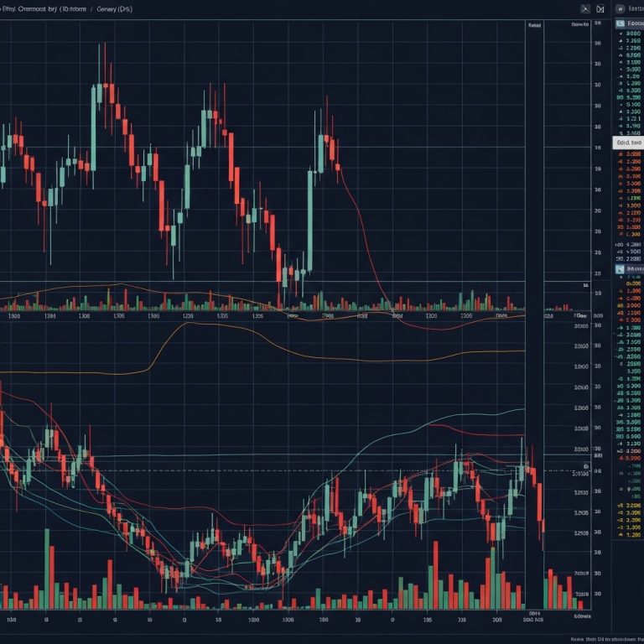
Task: Click the square envelope-like icon at top right
Action: point(600,8)
